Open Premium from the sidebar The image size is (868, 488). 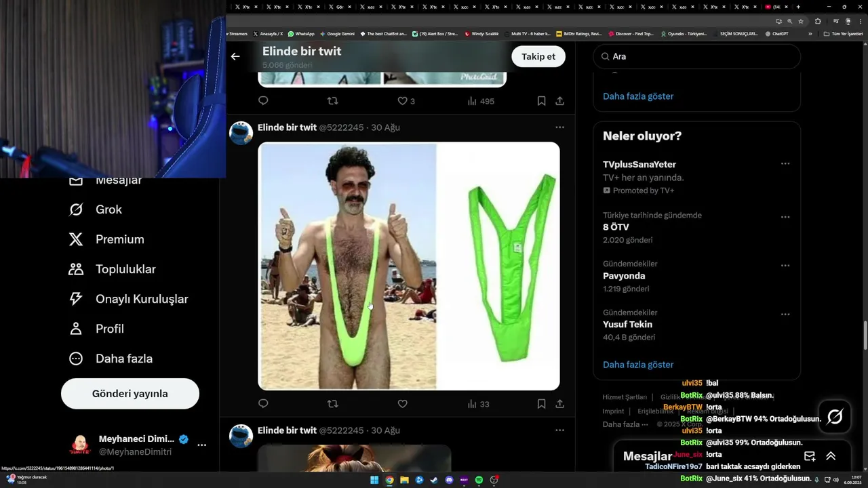[x=106, y=239]
